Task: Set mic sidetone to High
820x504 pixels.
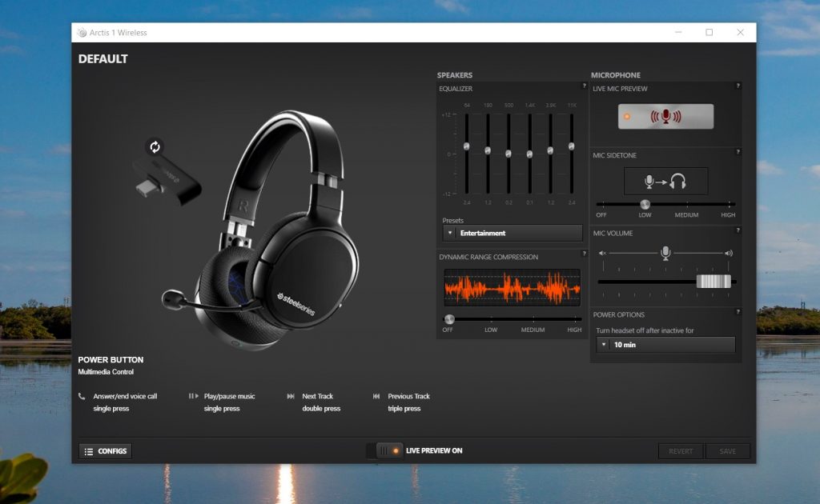Action: (728, 215)
